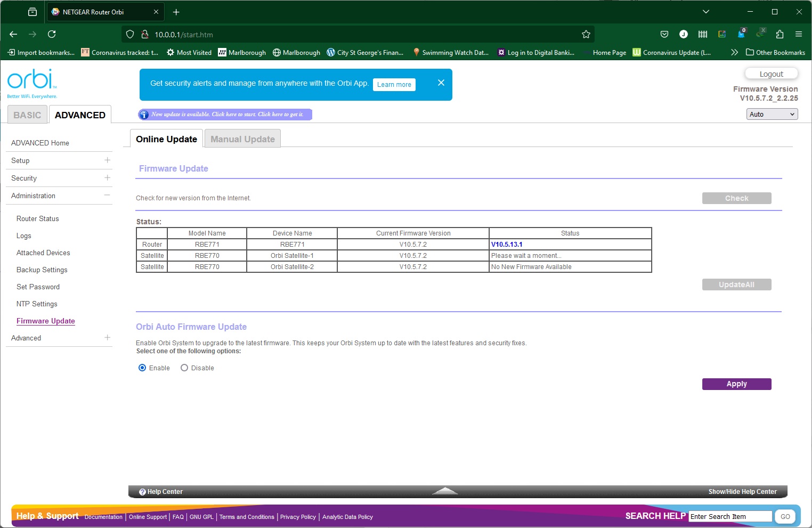Select Enable auto firmware update
The image size is (812, 528).
pos(142,368)
